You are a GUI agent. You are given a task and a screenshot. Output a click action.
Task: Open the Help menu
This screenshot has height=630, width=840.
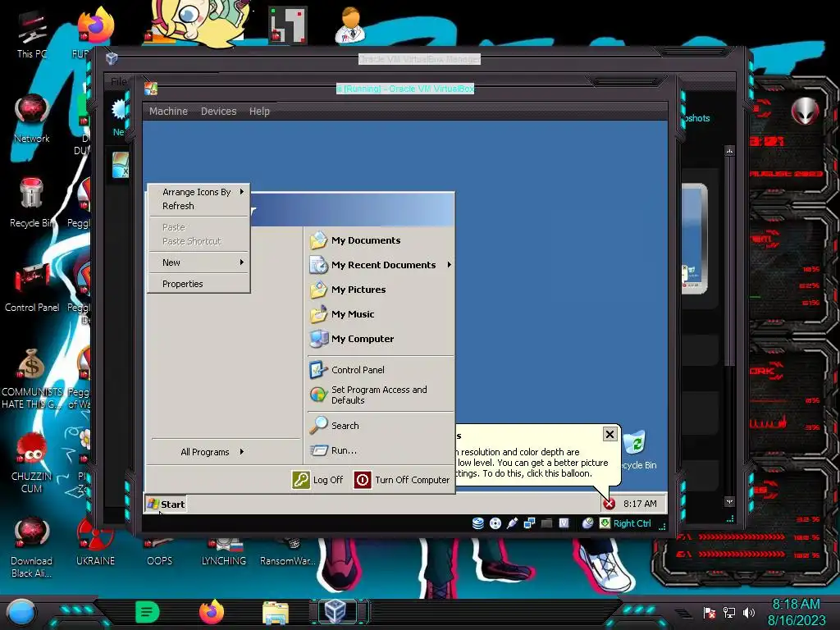tap(259, 111)
